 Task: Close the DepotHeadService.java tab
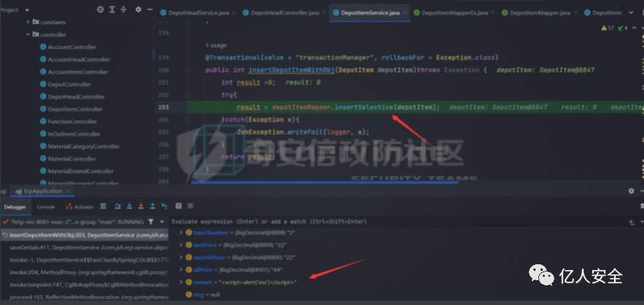click(234, 13)
